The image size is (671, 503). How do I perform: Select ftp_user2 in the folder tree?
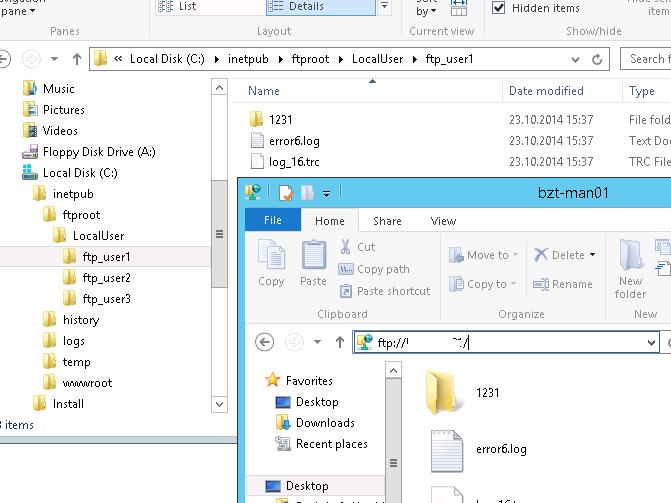[106, 278]
